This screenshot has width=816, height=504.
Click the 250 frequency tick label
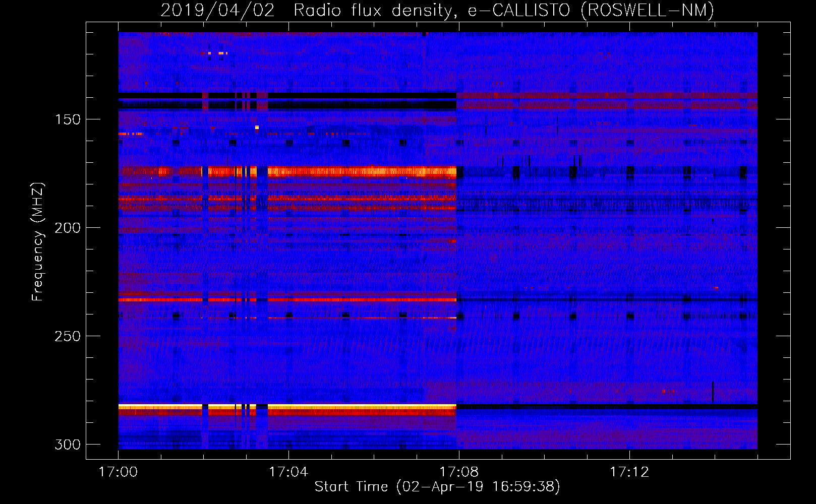point(68,336)
